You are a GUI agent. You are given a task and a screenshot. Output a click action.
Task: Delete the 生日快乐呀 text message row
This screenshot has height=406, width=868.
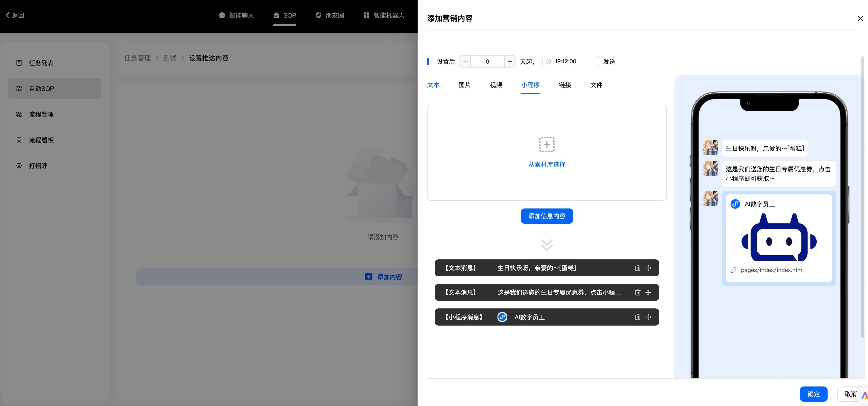point(638,268)
